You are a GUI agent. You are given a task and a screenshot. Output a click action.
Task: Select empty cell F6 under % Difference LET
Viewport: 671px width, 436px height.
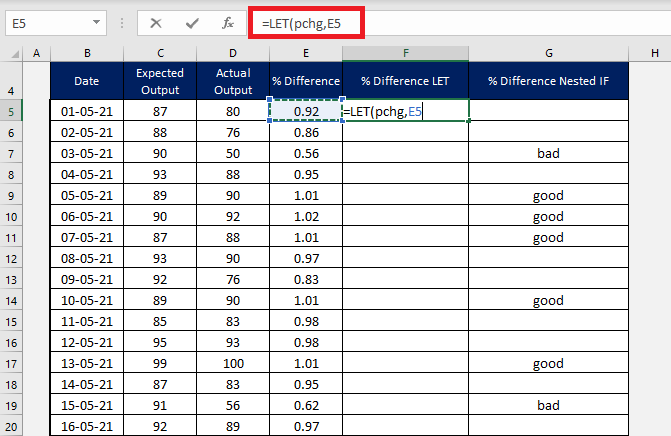point(405,132)
